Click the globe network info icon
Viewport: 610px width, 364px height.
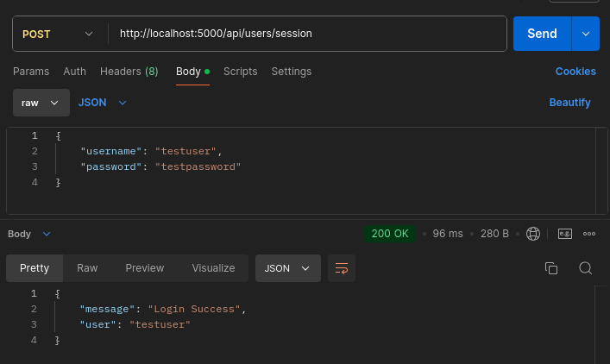coord(533,234)
